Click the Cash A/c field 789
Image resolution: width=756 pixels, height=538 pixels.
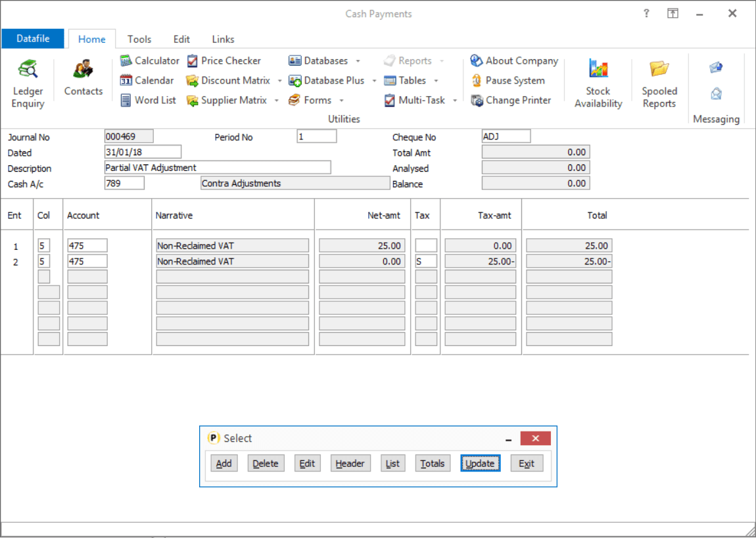124,183
